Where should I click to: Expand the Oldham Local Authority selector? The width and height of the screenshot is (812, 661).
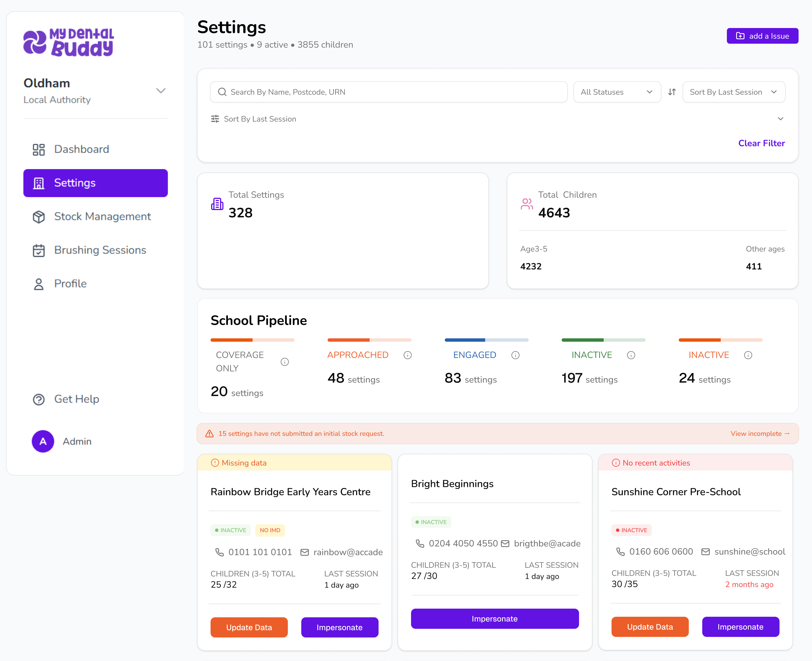[161, 91]
